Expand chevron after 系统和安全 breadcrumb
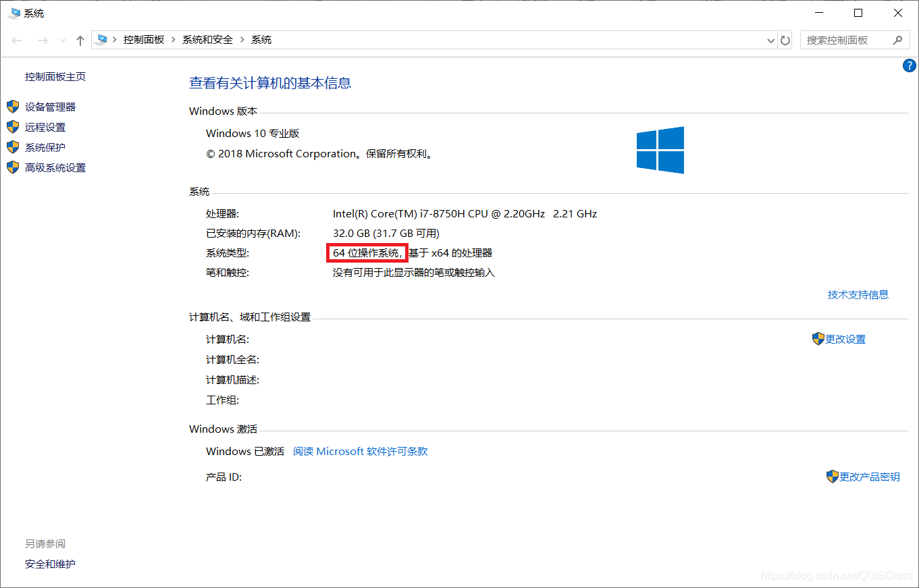Screen dimensions: 919x588 click(242, 40)
